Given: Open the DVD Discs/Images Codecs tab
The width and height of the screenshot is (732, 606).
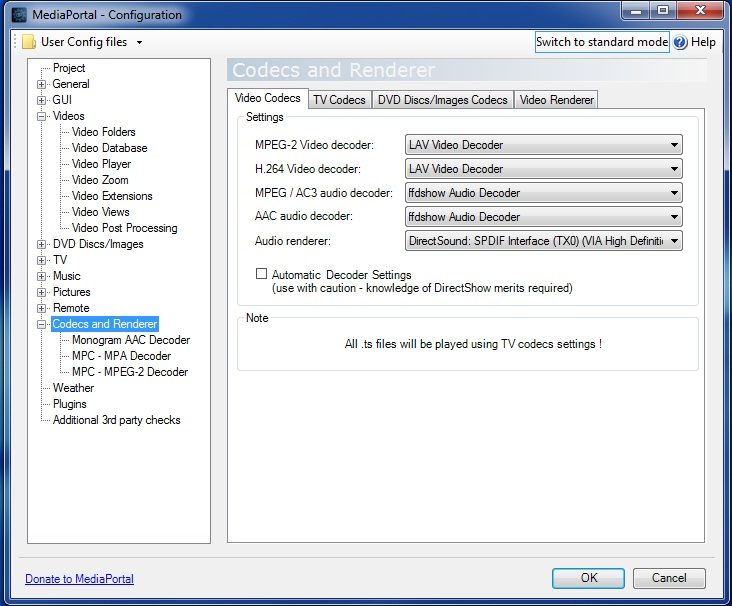Looking at the screenshot, I should click(442, 100).
